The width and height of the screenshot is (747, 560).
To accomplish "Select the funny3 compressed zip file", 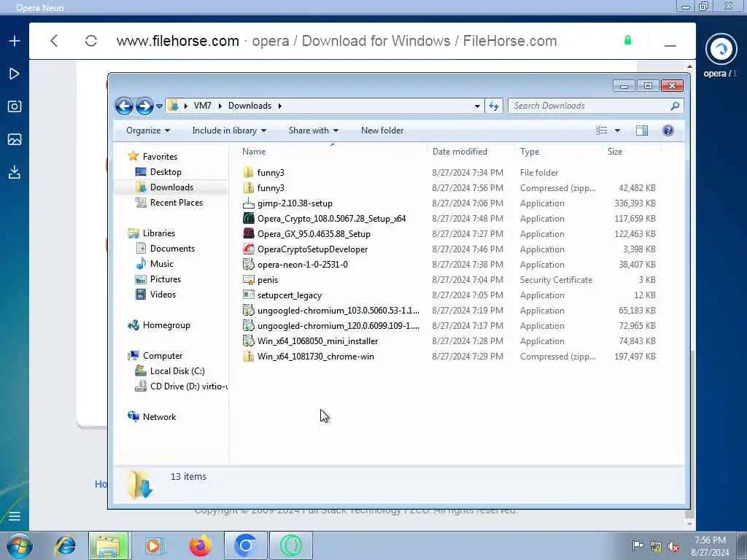I will pos(450,187).
